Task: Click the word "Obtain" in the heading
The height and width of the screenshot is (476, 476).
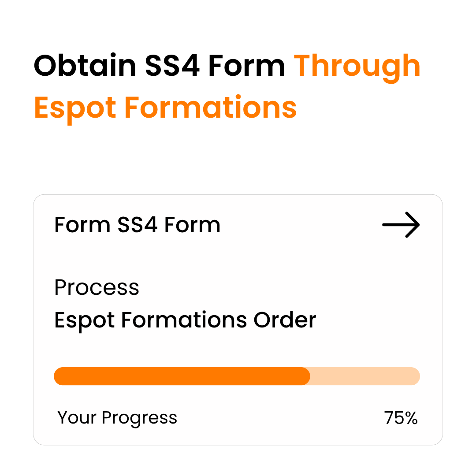Action: tap(85, 66)
